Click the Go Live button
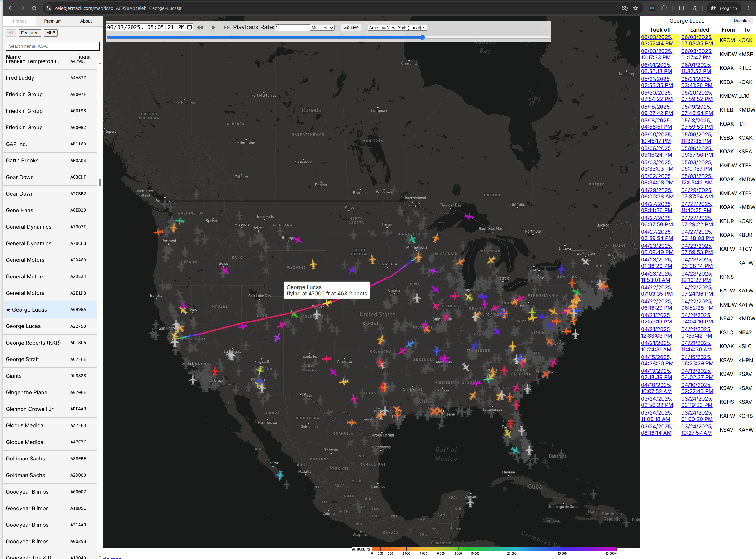The height and width of the screenshot is (559, 756). pyautogui.click(x=351, y=27)
